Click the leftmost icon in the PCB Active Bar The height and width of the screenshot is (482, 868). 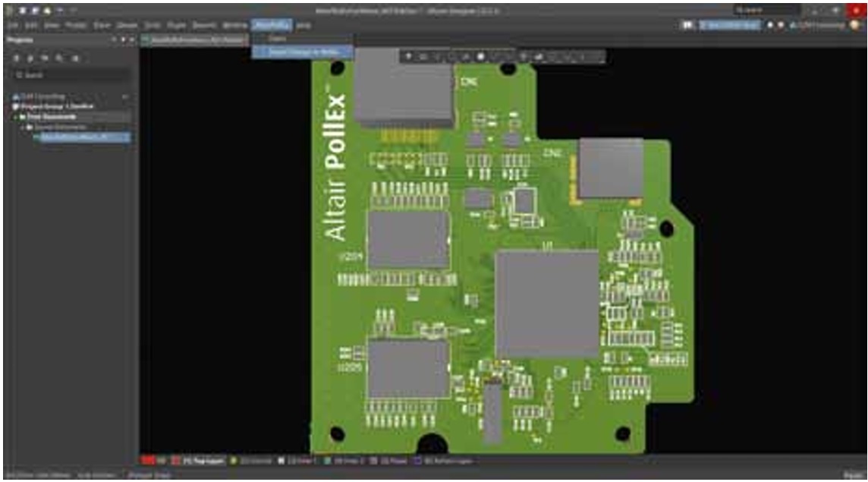(x=410, y=56)
